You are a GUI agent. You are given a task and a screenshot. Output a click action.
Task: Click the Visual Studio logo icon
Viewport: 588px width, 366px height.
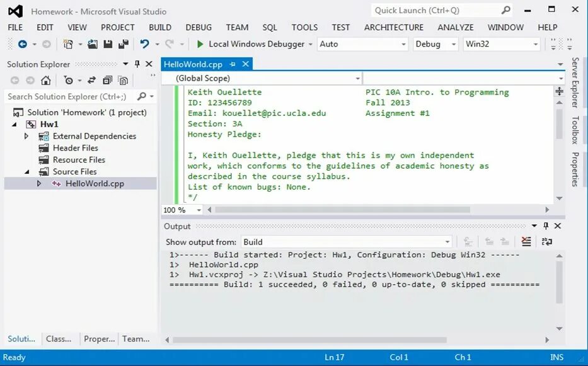coord(15,11)
